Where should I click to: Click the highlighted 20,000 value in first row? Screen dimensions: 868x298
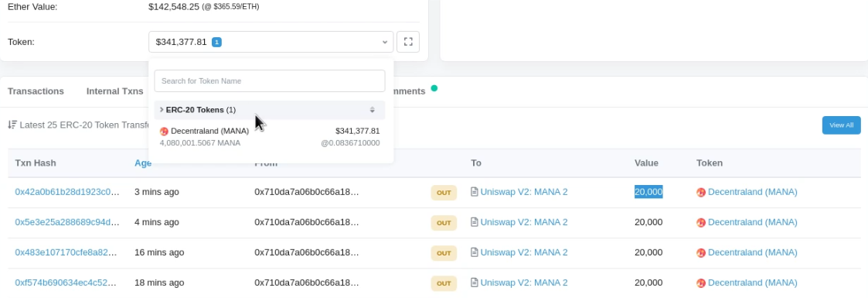[648, 192]
